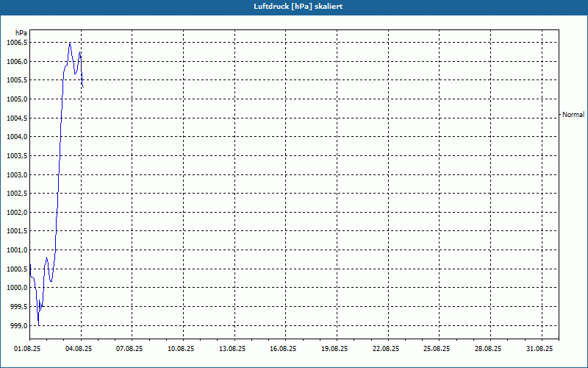Click the chart title 'Luftdruck [hPa] skaliert'
588x368 pixels.
(298, 7)
